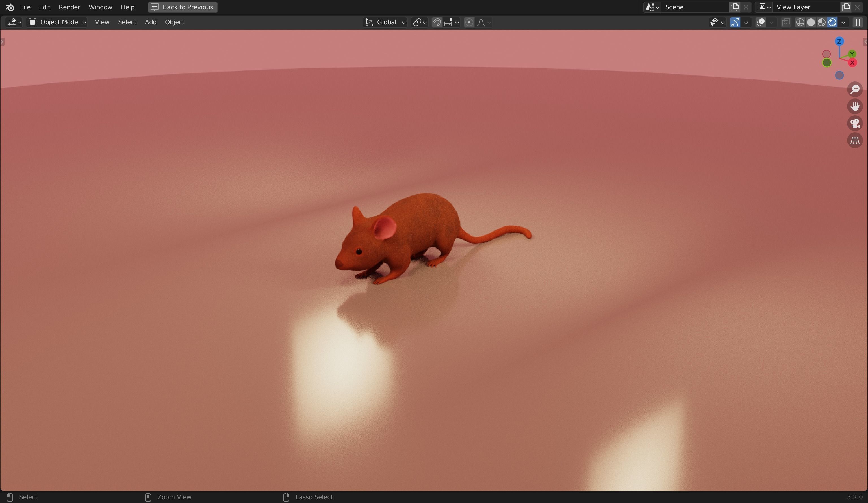Click the Select hint in status bar

(x=28, y=497)
